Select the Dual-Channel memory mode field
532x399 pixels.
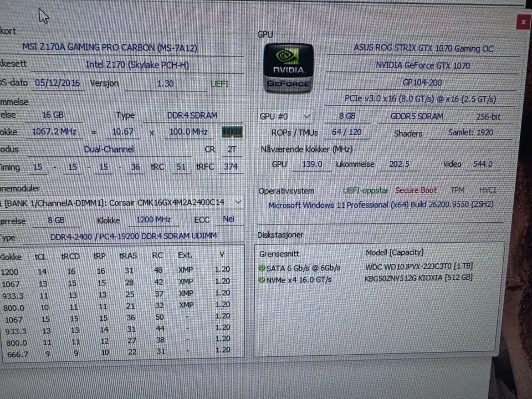(109, 149)
